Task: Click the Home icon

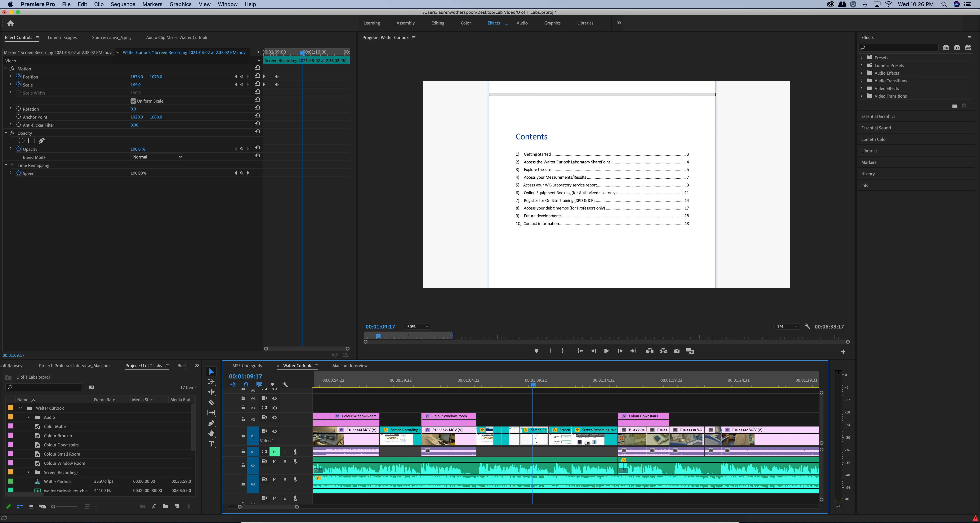Action: tap(11, 23)
